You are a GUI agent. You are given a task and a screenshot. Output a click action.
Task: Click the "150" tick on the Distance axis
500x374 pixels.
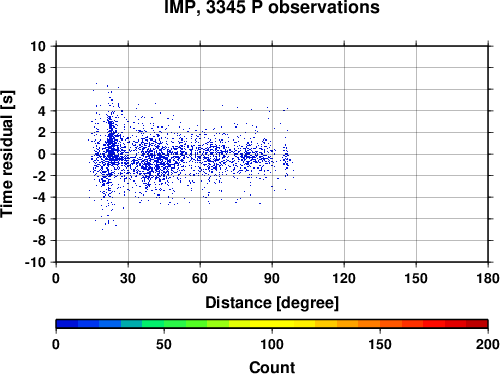coord(416,278)
